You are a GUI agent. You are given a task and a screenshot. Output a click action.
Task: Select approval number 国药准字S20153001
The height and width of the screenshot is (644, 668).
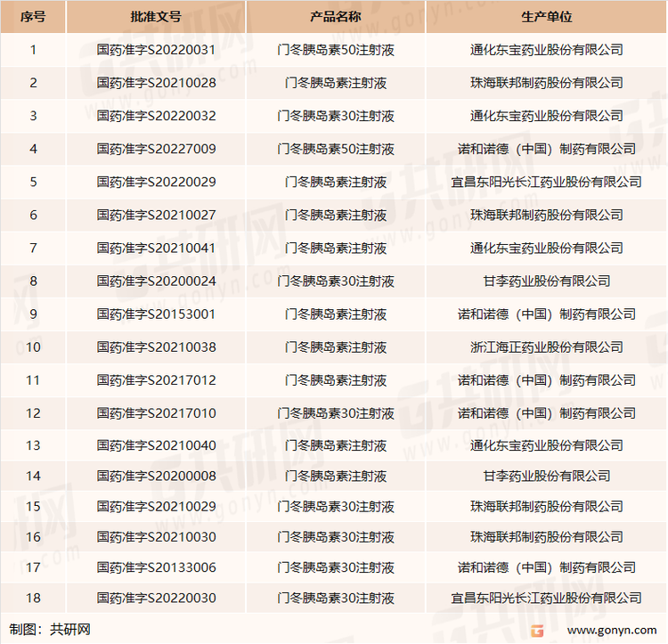(x=156, y=314)
